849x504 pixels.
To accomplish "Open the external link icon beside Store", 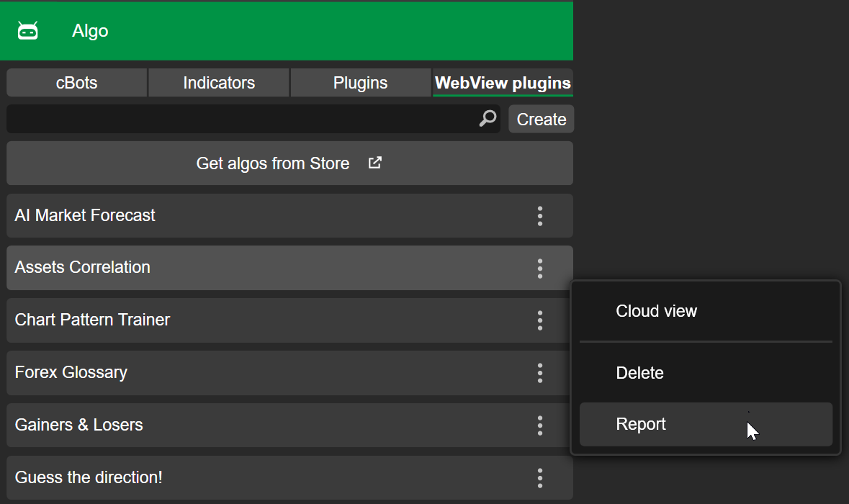I will pos(374,163).
